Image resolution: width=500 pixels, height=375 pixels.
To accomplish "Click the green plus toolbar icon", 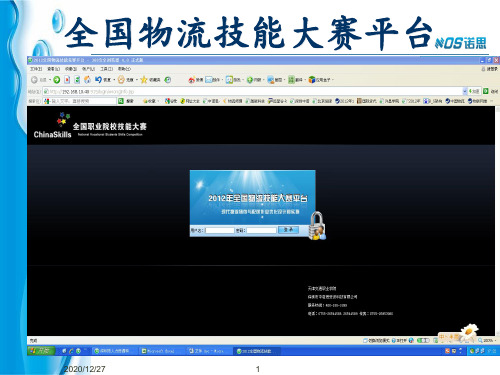I will point(250,80).
